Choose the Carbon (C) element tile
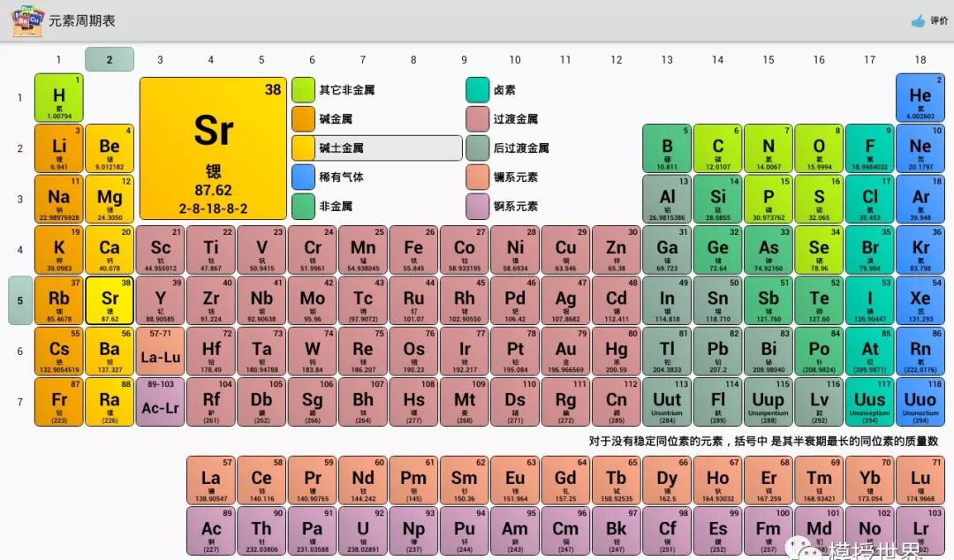The width and height of the screenshot is (954, 560). click(717, 148)
